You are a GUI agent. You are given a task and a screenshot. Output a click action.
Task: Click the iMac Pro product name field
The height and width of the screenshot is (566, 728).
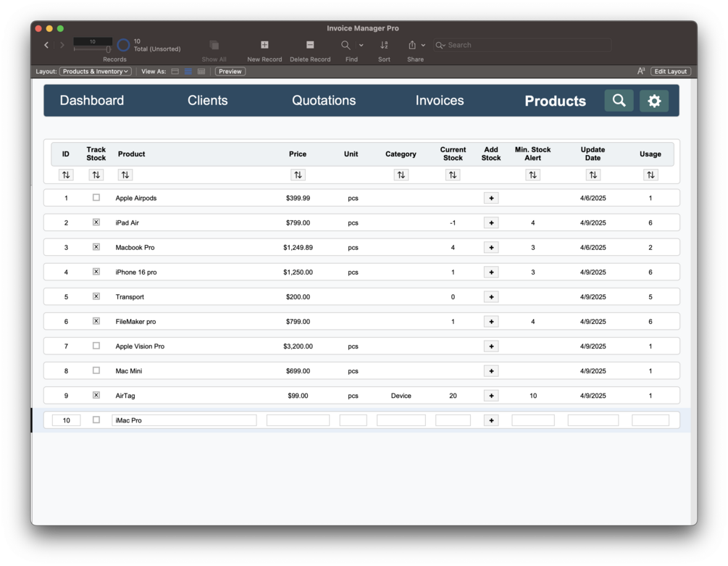[x=184, y=420]
